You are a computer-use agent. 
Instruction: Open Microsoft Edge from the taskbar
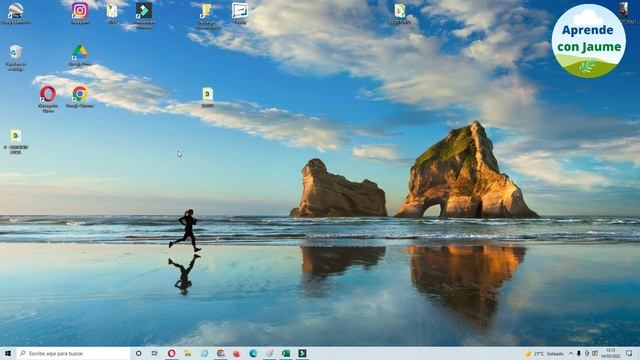coord(253,353)
